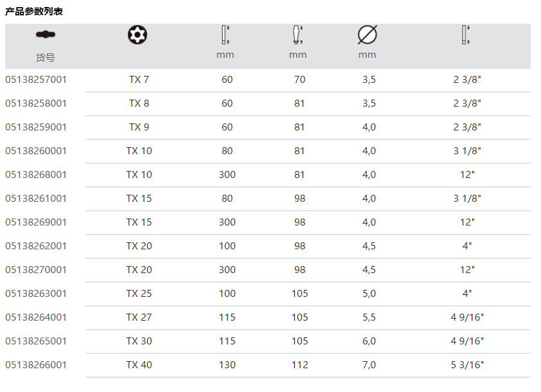The height and width of the screenshot is (392, 541).
Task: Click the TX 7 profile cell
Action: (x=139, y=80)
